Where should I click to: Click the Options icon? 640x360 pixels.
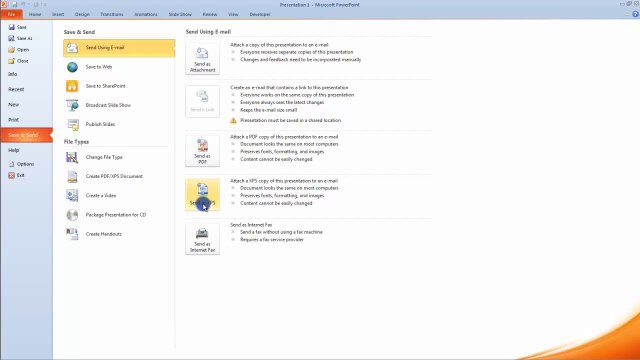pos(11,164)
